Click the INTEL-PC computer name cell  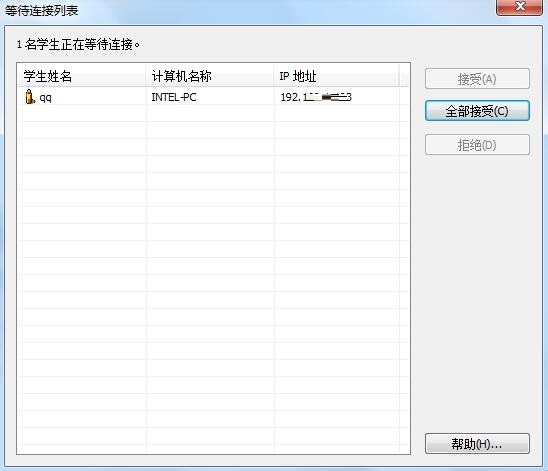click(x=174, y=97)
